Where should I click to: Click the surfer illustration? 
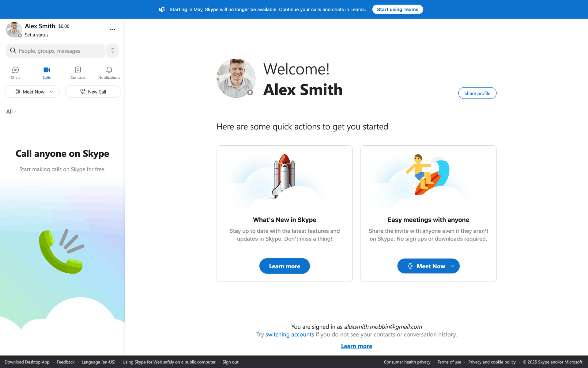point(428,175)
